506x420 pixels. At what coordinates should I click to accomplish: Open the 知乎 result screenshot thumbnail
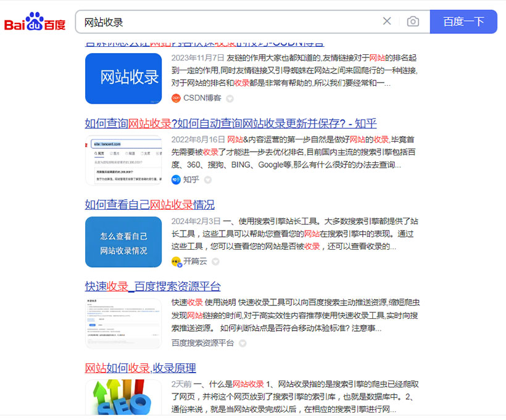(x=123, y=160)
